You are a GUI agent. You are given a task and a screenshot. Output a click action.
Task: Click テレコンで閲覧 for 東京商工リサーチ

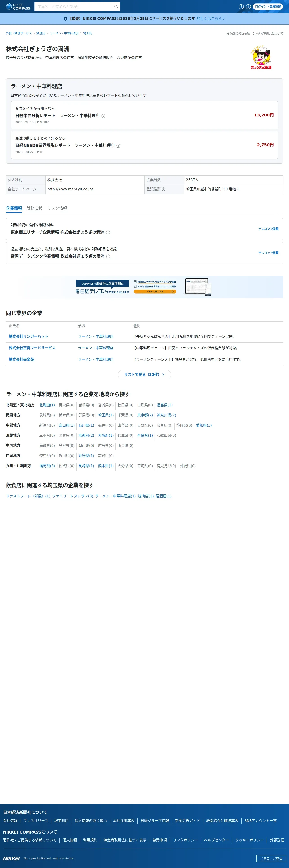pyautogui.click(x=268, y=229)
